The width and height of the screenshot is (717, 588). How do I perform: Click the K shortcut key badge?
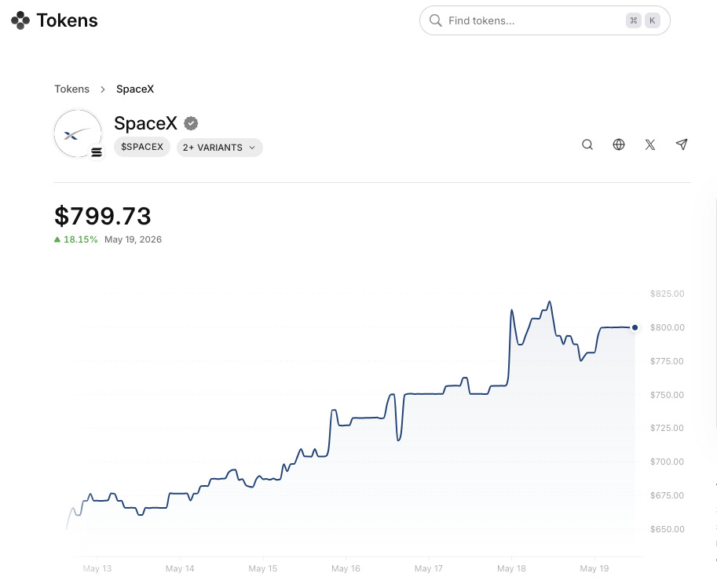[x=652, y=20]
